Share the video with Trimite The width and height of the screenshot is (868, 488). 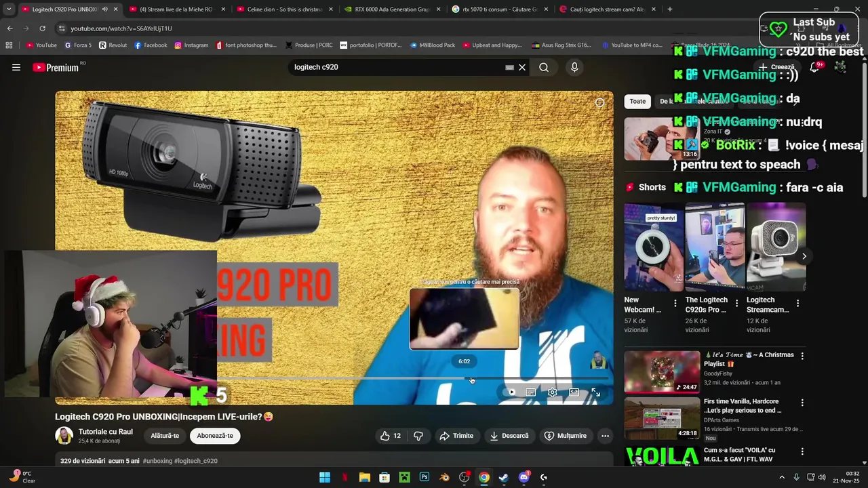click(456, 436)
